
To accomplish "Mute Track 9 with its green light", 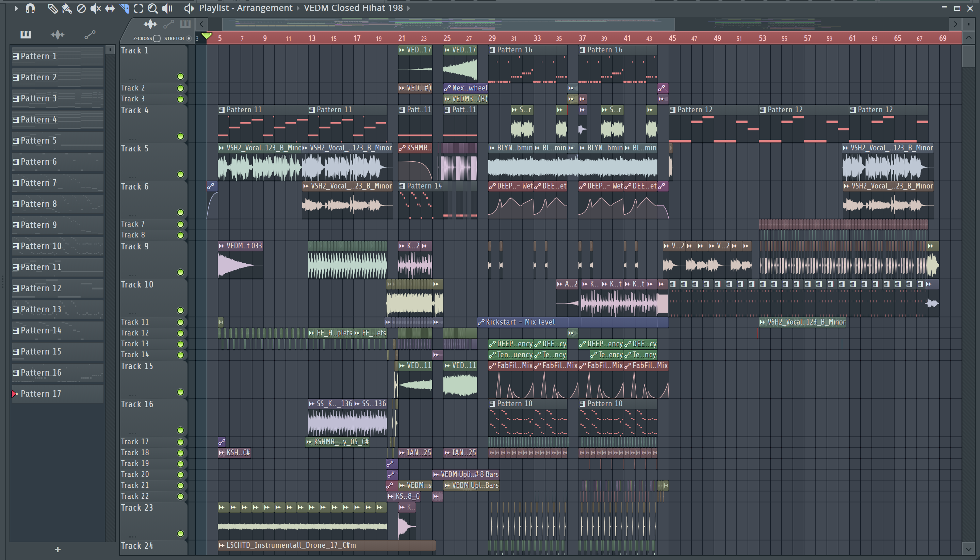I will coord(180,273).
